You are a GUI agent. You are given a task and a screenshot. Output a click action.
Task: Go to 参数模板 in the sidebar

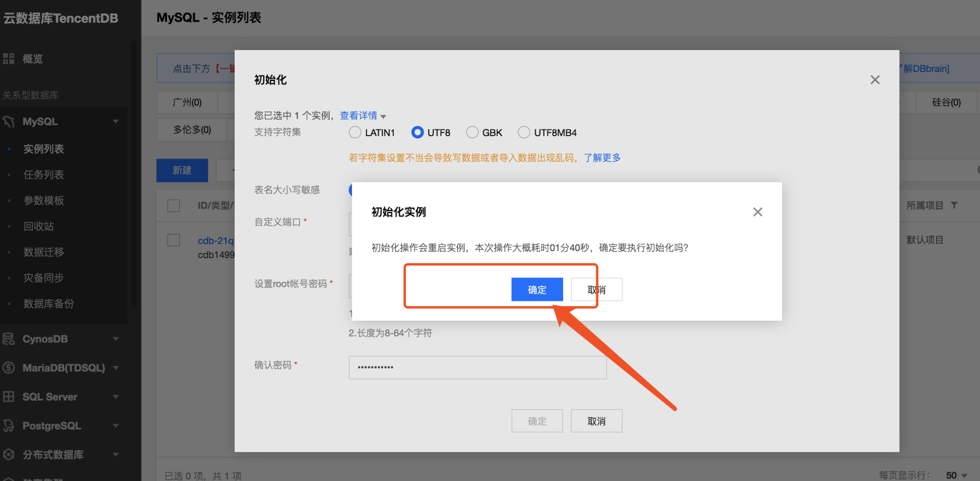point(44,200)
